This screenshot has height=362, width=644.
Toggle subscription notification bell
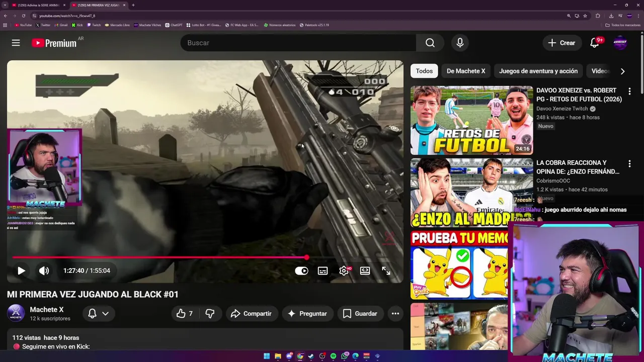pyautogui.click(x=92, y=314)
